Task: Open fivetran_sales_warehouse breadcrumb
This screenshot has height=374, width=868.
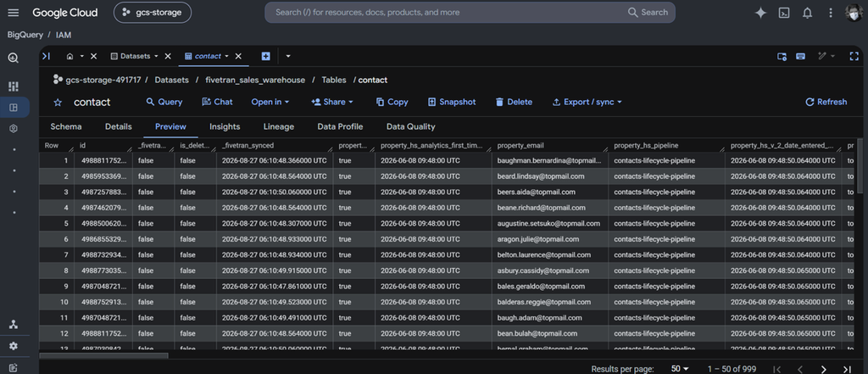Action: 255,80
